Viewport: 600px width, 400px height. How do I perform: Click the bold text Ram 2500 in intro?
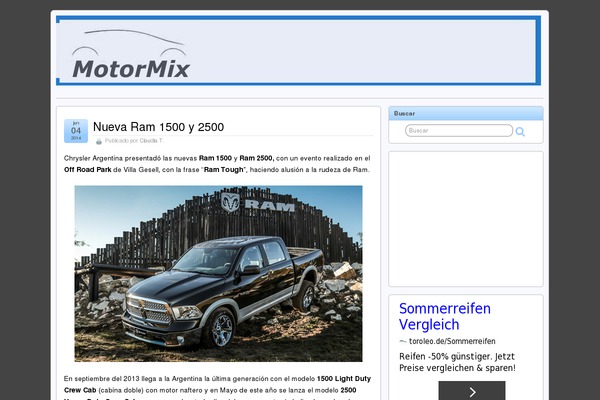pyautogui.click(x=257, y=158)
